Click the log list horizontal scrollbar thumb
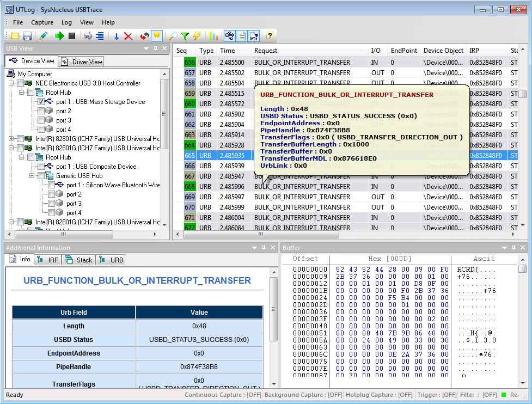Image resolution: width=532 pixels, height=404 pixels. pos(261,234)
